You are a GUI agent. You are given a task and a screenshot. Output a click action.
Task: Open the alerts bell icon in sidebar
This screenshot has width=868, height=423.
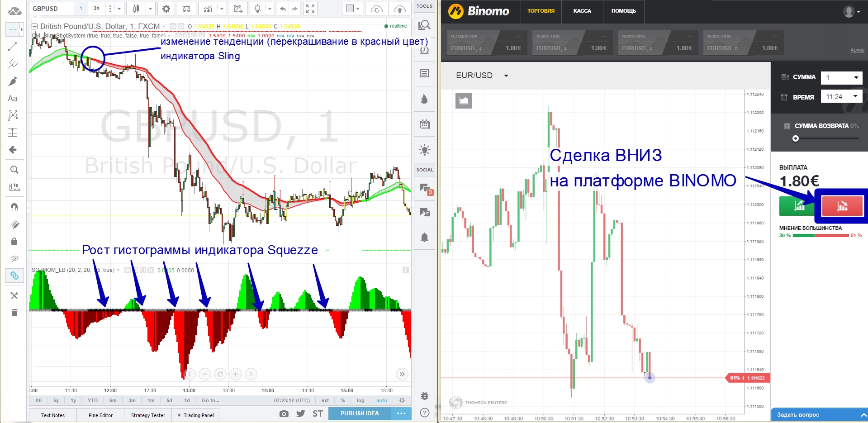(424, 238)
